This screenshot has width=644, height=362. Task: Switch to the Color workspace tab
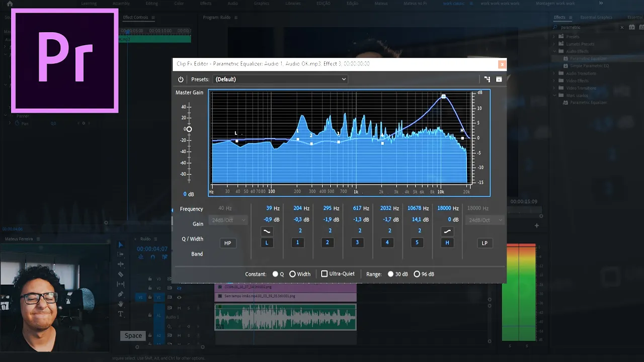[x=179, y=4]
